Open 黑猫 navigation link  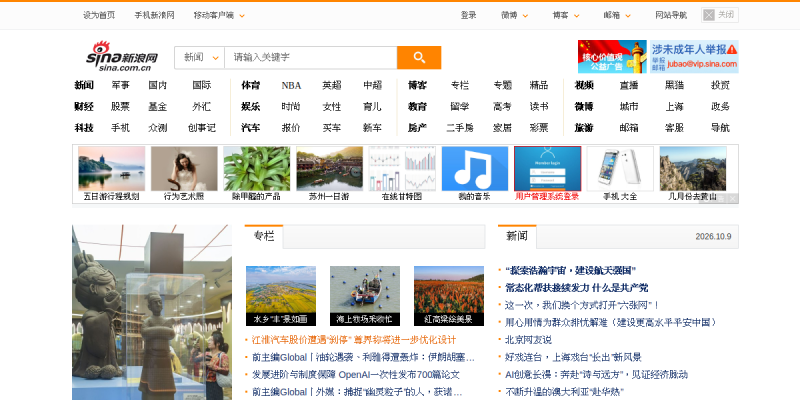(x=674, y=85)
